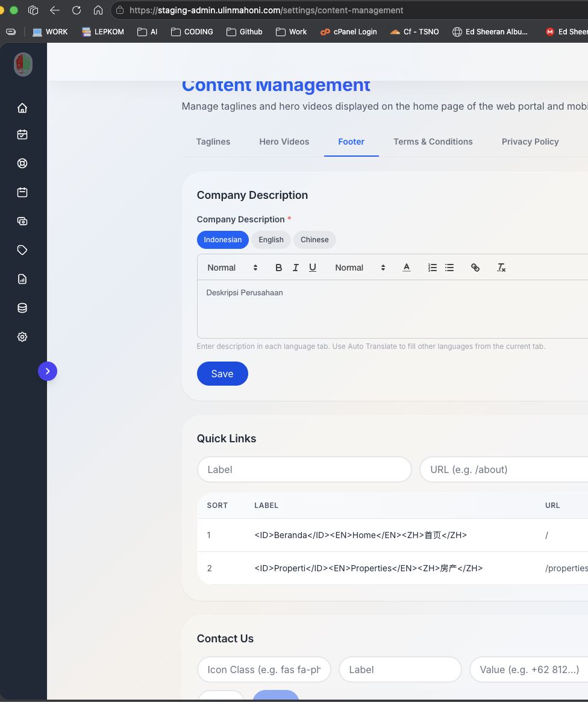This screenshot has height=702, width=588.
Task: Open the first Normal heading dropdown
Action: (x=232, y=268)
